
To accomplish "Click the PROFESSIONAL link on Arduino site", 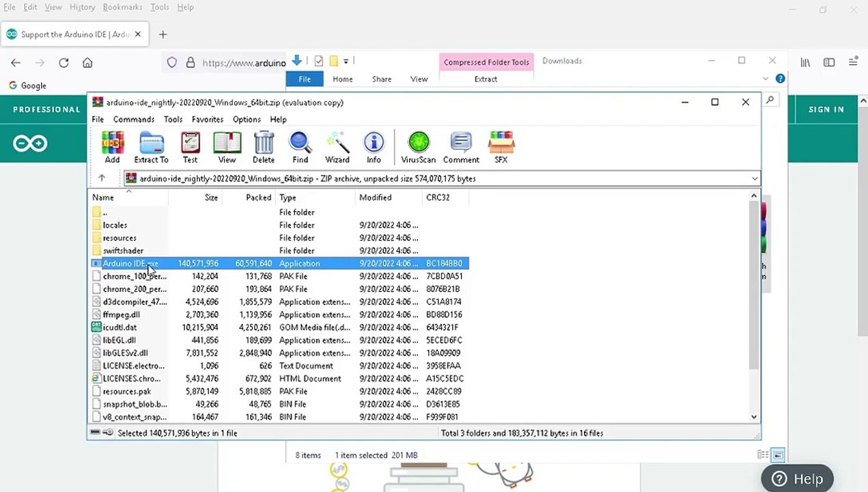I will point(46,109).
